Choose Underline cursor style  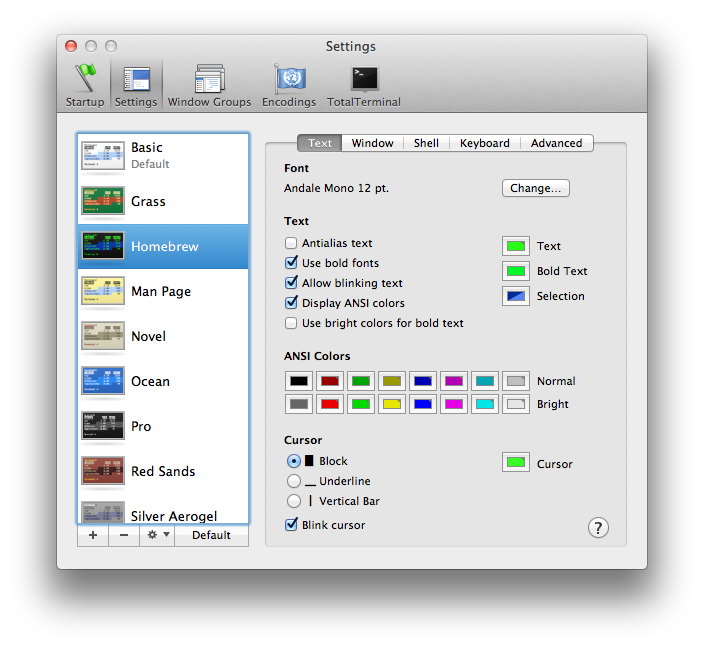(294, 481)
